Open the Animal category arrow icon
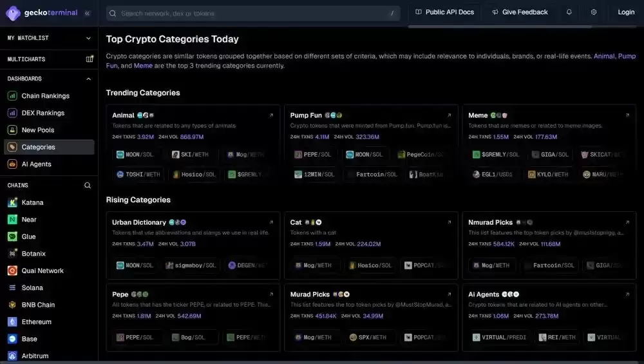 click(x=271, y=115)
